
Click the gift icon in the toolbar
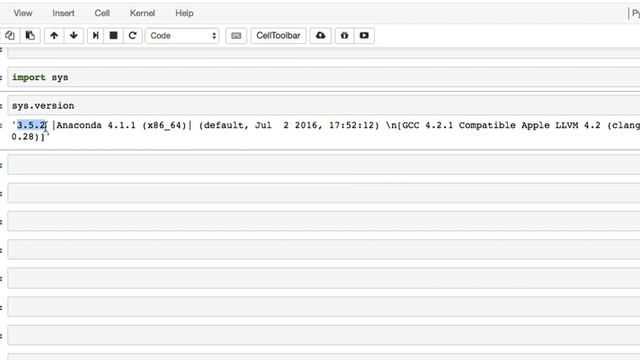(344, 36)
